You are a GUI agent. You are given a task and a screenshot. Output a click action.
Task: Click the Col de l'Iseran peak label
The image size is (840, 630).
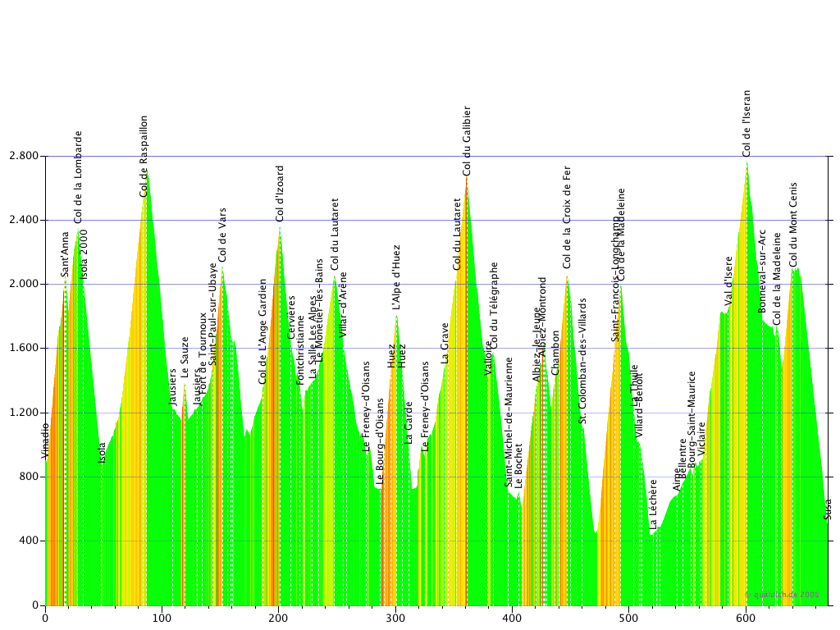coord(746,123)
